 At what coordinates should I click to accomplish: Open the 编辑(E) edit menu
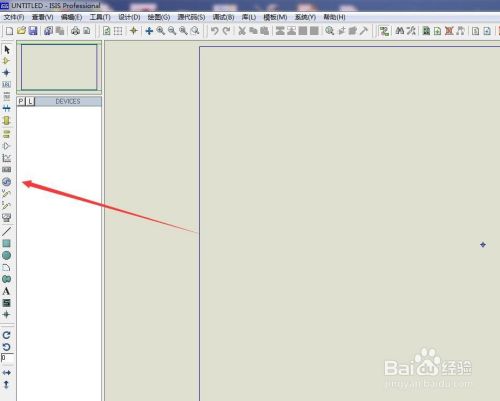[71, 17]
